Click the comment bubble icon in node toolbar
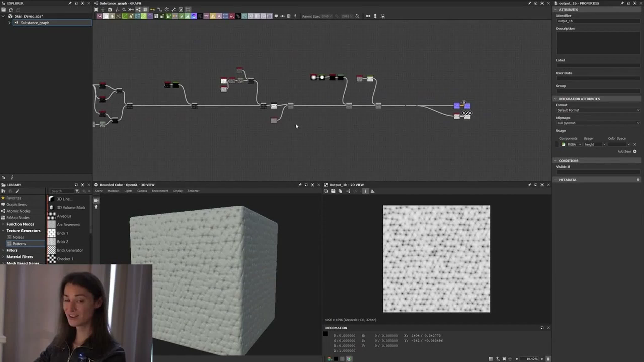 point(276,16)
